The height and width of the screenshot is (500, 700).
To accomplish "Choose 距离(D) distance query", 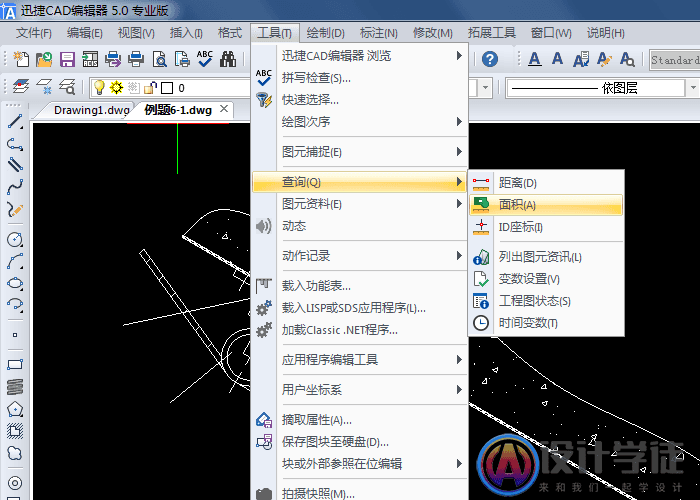I will pos(546,183).
